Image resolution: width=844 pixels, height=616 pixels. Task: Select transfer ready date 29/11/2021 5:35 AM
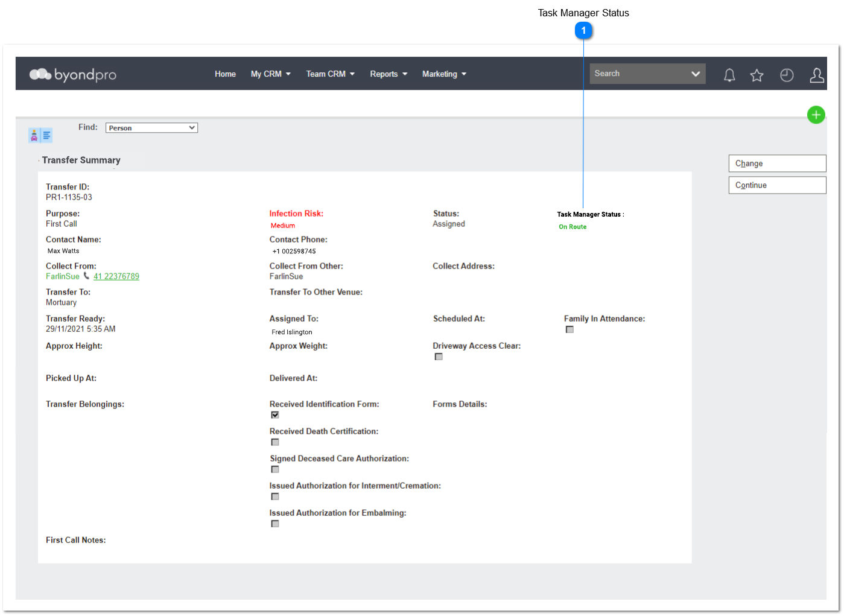click(x=81, y=329)
